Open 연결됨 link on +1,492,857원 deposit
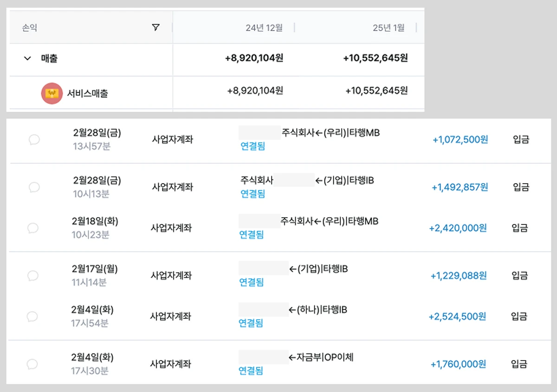Image resolution: width=557 pixels, height=392 pixels. click(253, 193)
